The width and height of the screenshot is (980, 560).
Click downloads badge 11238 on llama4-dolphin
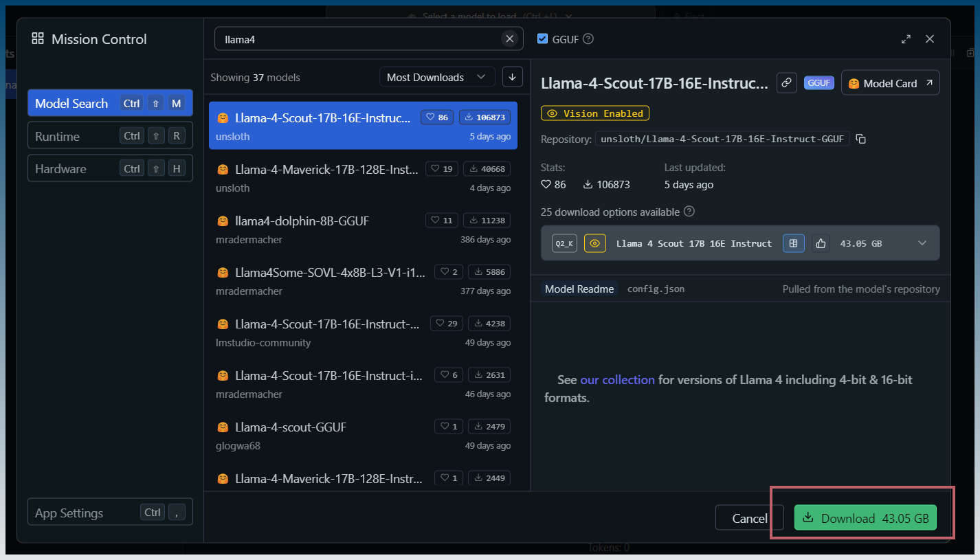(x=487, y=221)
